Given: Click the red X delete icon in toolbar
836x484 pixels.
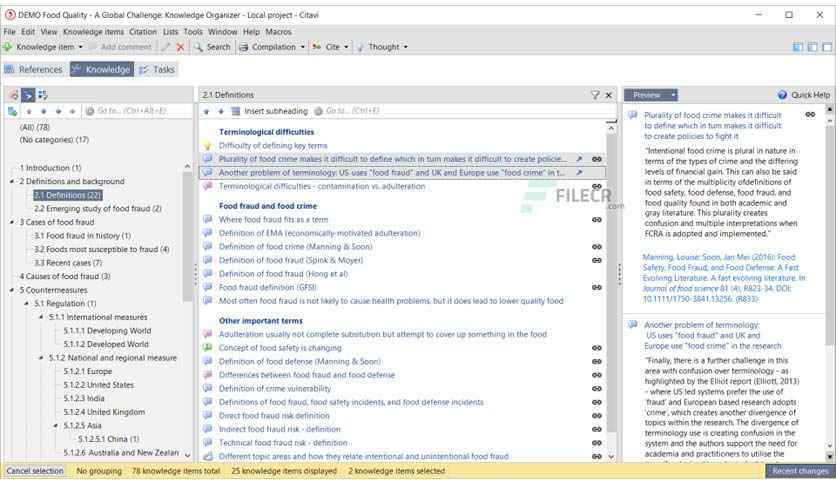Looking at the screenshot, I should click(x=180, y=47).
